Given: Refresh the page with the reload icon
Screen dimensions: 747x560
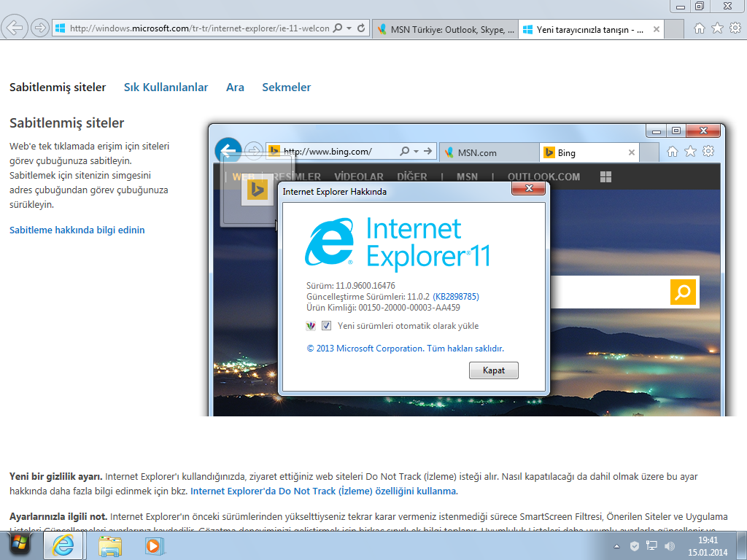Looking at the screenshot, I should [x=362, y=28].
